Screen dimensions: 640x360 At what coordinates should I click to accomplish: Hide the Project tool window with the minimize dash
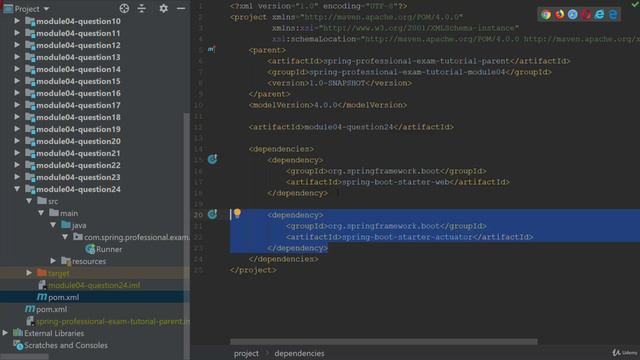coord(181,8)
